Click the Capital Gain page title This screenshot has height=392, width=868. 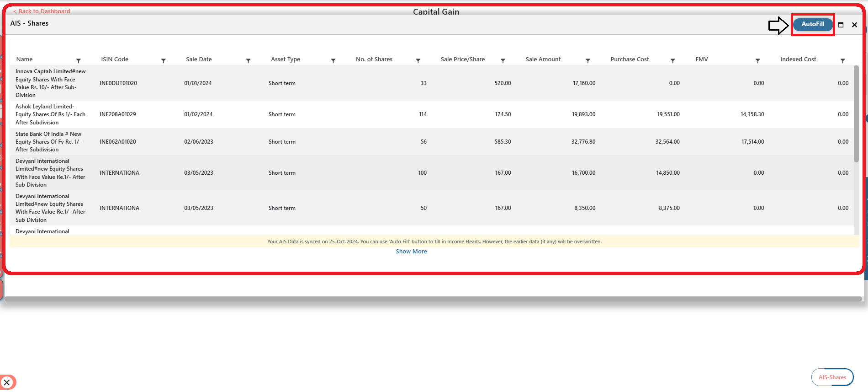pyautogui.click(x=436, y=11)
